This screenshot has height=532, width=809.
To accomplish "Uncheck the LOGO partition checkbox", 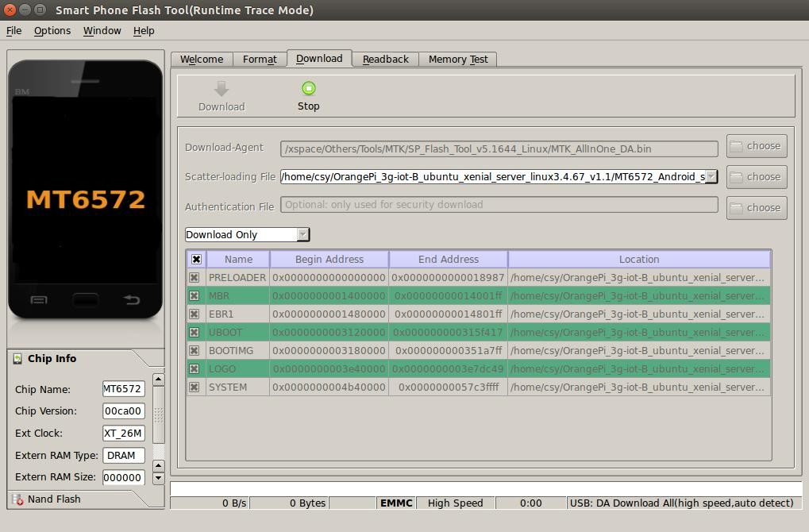I will [194, 369].
